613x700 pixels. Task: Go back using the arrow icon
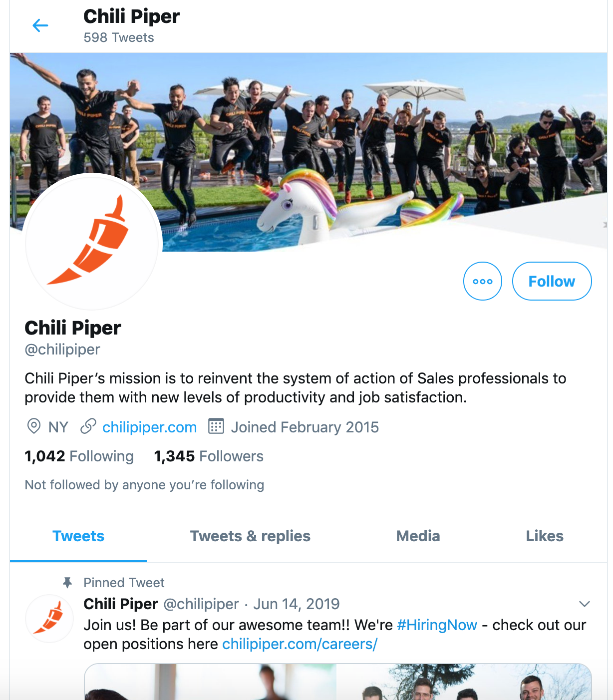coord(40,25)
